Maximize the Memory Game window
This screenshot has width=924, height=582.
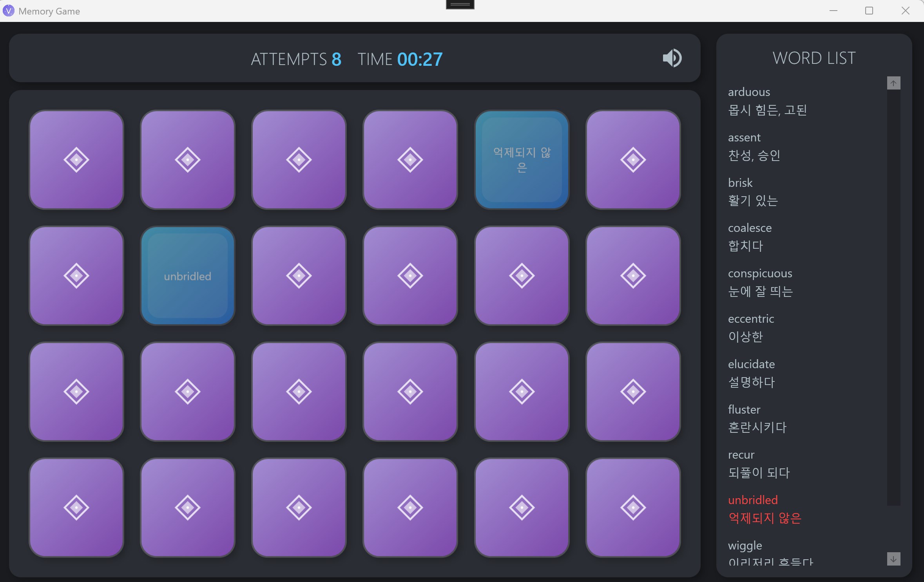[869, 11]
